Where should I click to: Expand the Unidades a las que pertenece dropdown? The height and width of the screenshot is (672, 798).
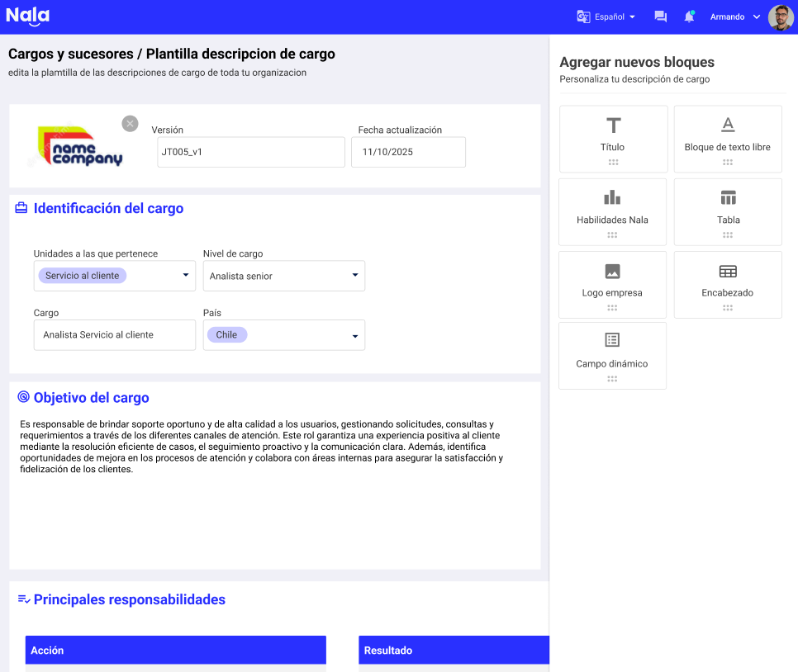(x=186, y=276)
